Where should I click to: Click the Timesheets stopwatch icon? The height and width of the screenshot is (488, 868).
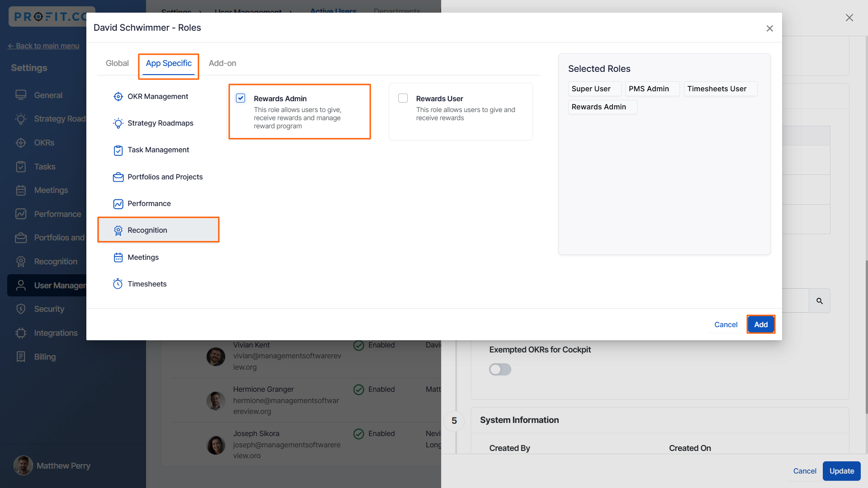[118, 284]
